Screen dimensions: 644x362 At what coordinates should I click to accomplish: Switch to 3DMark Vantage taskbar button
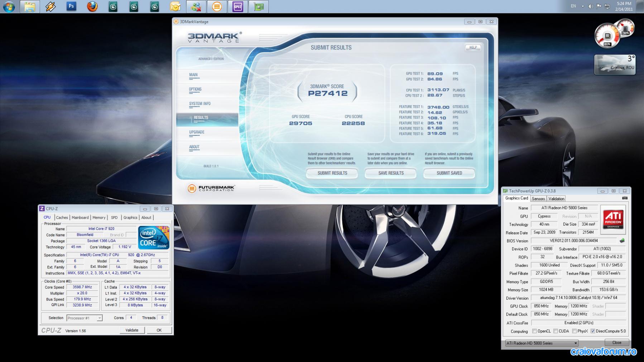pyautogui.click(x=217, y=7)
